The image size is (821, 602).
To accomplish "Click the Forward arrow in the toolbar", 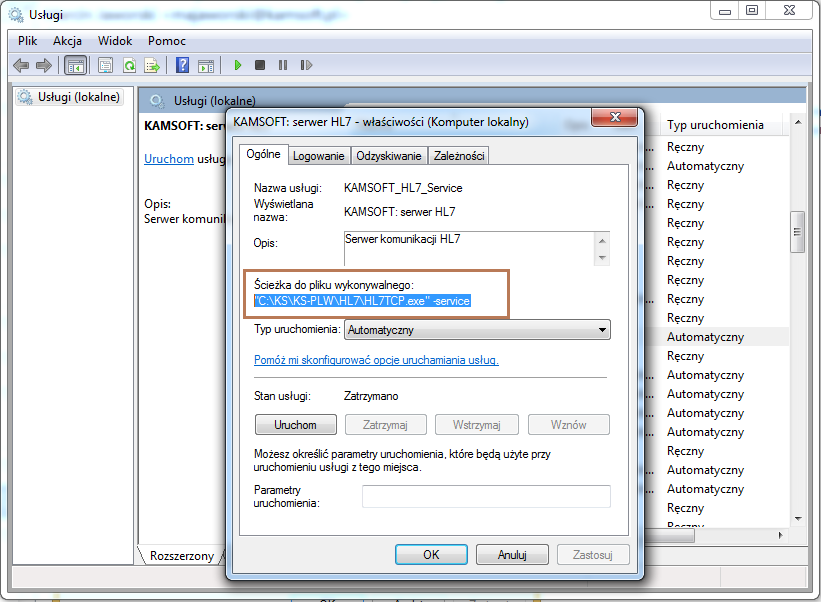I will point(44,65).
